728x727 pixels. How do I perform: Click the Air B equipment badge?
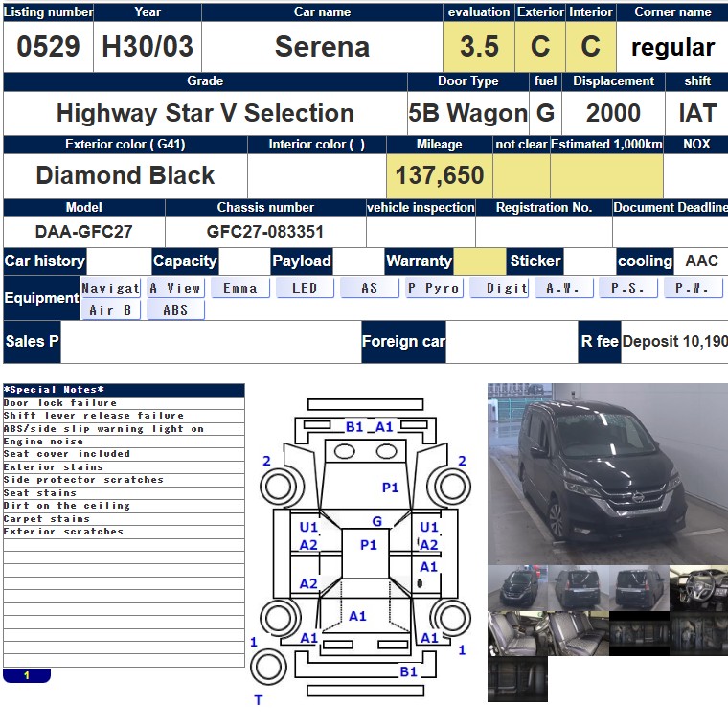[110, 309]
